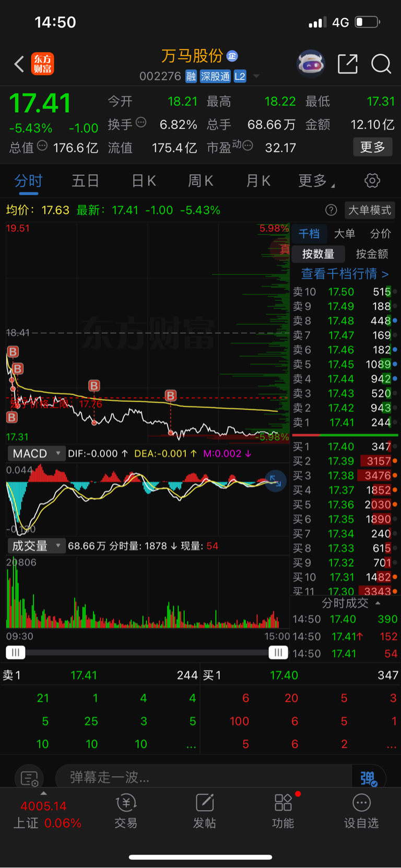
Task: Switch to the 周K tab
Action: tap(200, 181)
